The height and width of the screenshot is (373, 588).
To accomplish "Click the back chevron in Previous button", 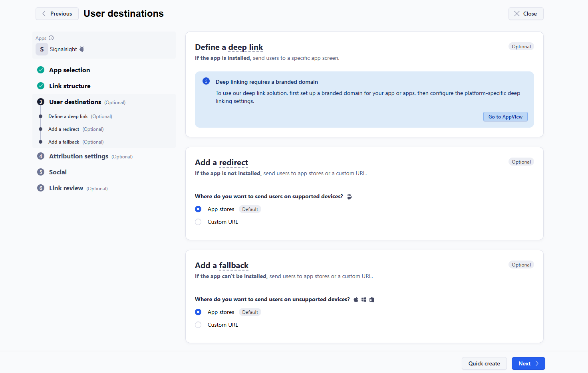I will [x=44, y=14].
